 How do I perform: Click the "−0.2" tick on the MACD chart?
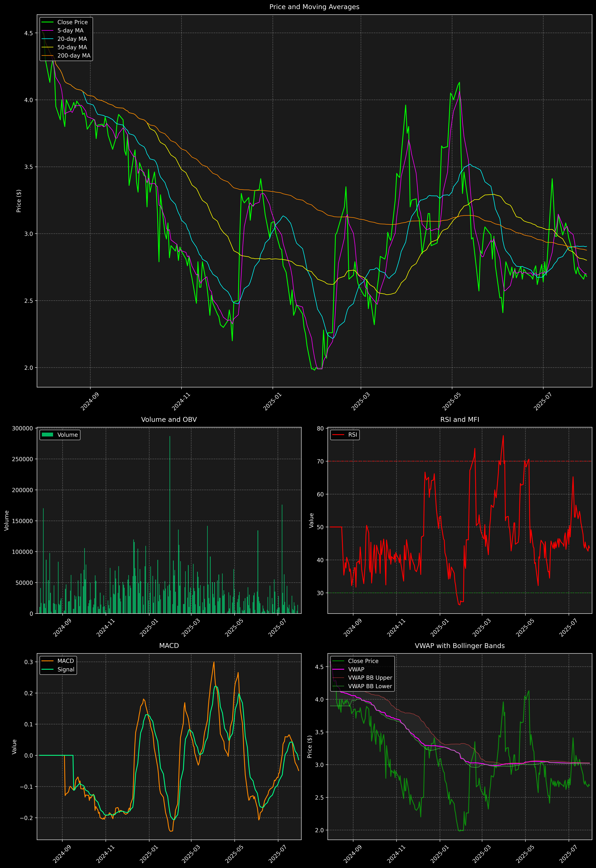27,818
